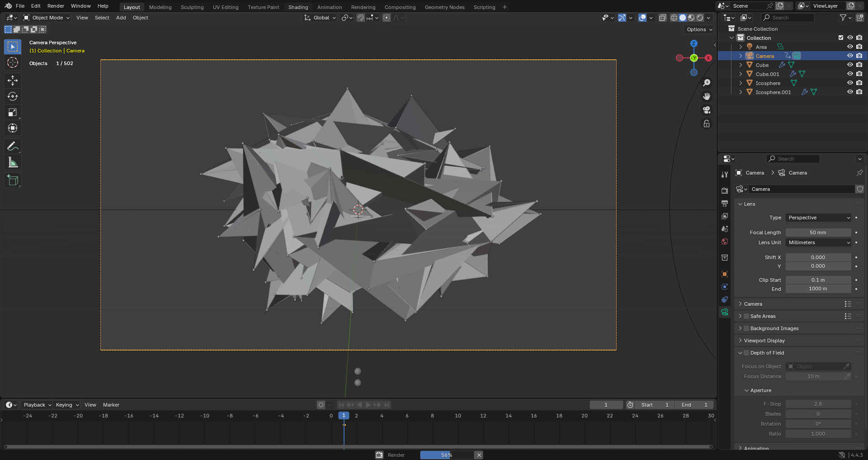Click the viewport zoom magnifier icon
The width and height of the screenshot is (868, 460).
(707, 83)
